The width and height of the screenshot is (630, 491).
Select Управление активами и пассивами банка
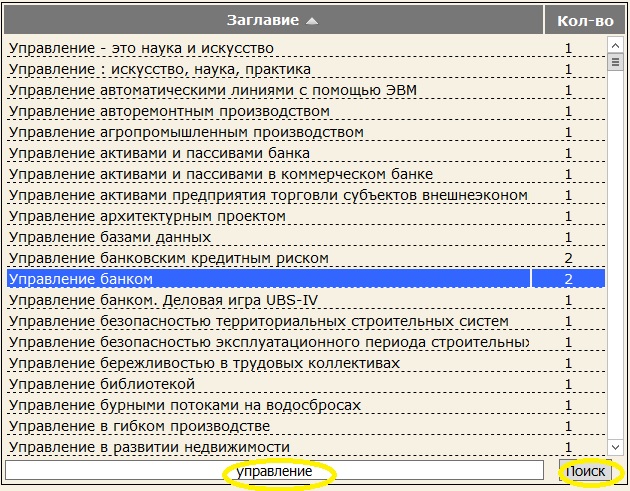158,153
